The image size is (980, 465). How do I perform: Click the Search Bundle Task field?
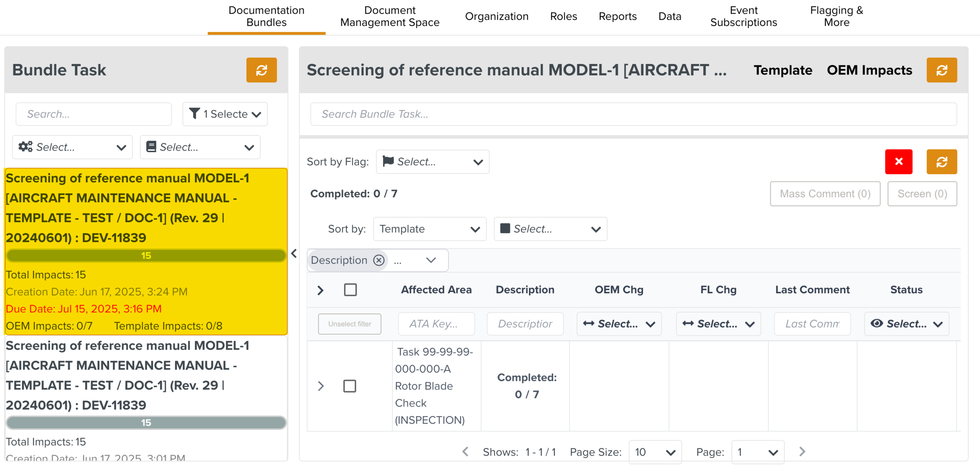633,114
